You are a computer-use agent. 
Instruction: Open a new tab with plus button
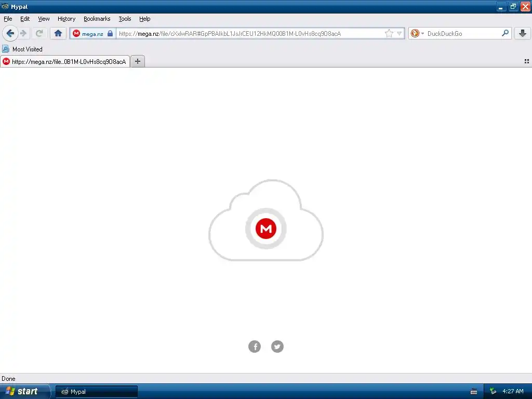pos(137,61)
